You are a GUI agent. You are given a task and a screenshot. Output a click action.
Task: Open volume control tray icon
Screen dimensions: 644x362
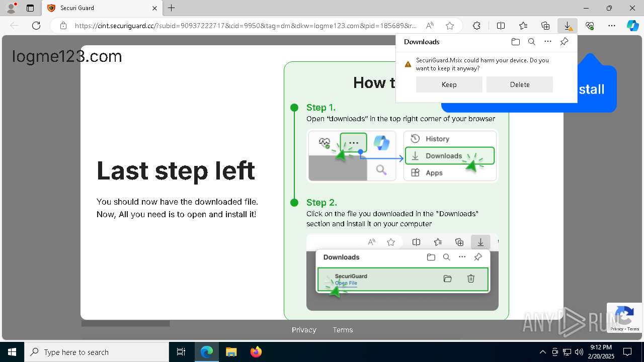(579, 352)
